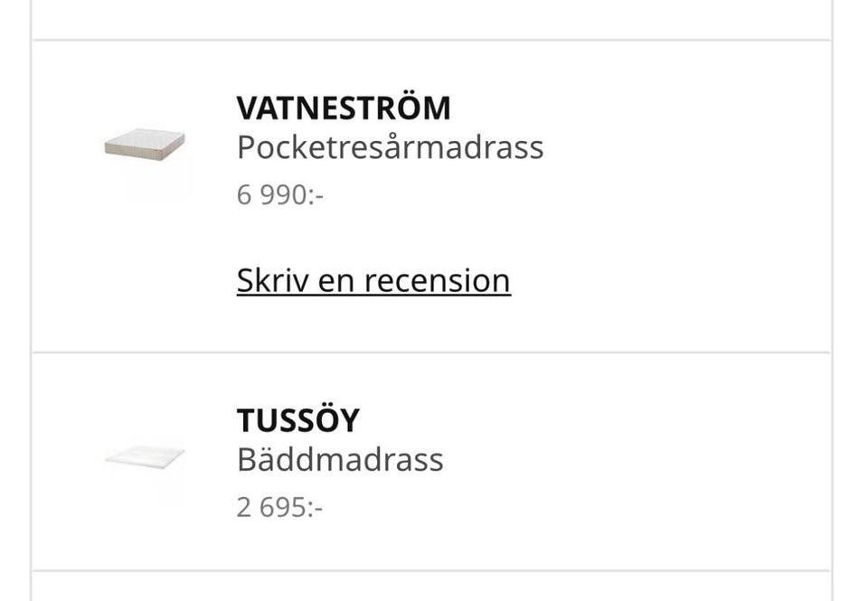Viewport: 868px width, 601px height.
Task: Click the partially visible card below TUSSÖY
Action: tap(431, 587)
